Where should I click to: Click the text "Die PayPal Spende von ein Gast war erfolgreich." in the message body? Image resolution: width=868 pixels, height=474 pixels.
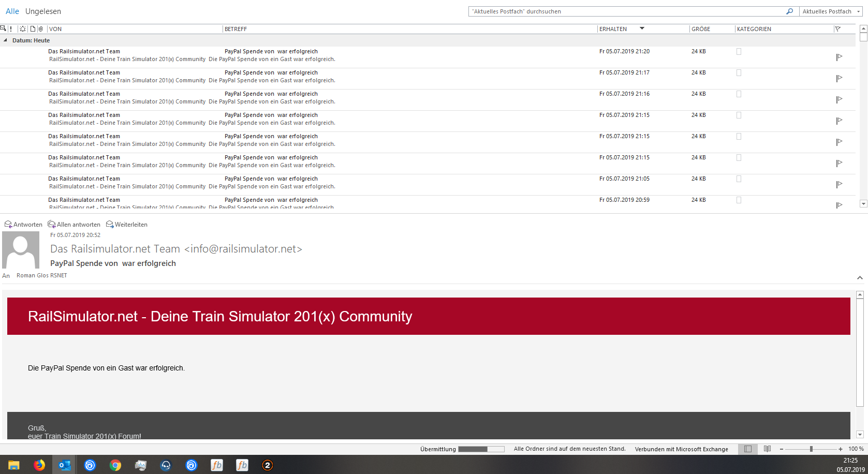[x=106, y=368]
